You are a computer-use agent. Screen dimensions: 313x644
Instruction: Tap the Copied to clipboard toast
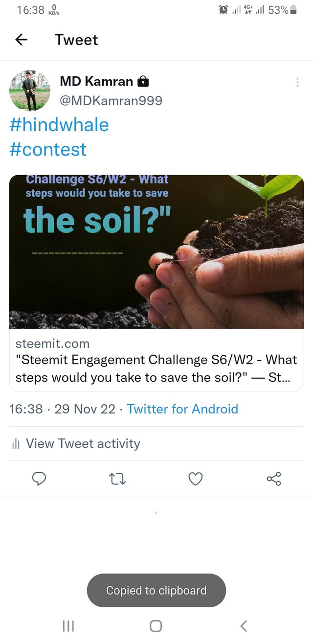coord(156,591)
